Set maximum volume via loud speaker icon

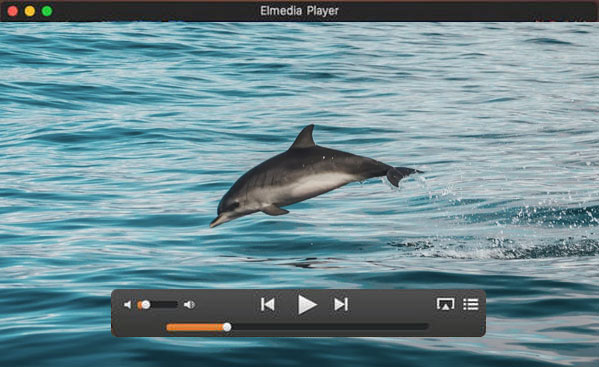point(189,304)
